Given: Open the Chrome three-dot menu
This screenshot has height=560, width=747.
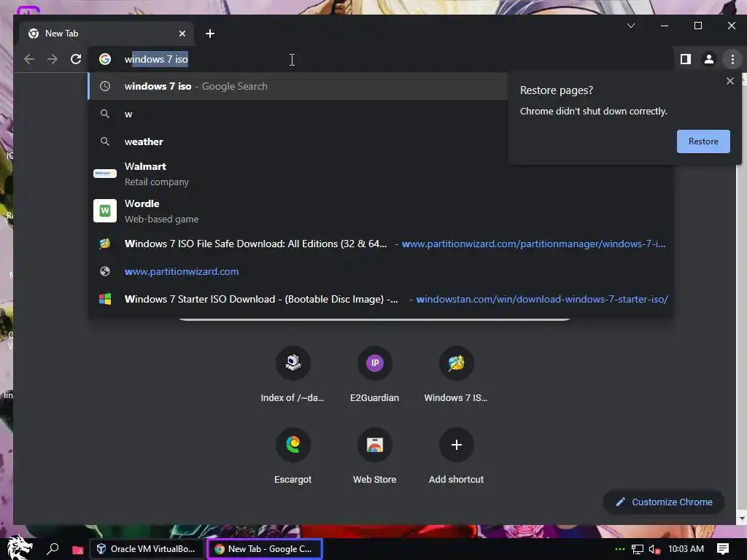Looking at the screenshot, I should point(732,59).
